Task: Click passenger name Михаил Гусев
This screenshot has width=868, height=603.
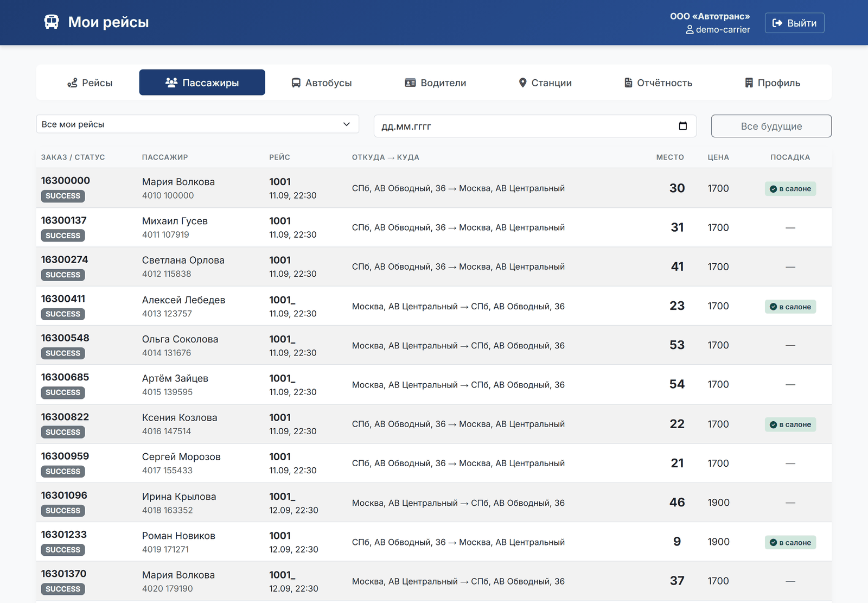Action: pyautogui.click(x=175, y=221)
